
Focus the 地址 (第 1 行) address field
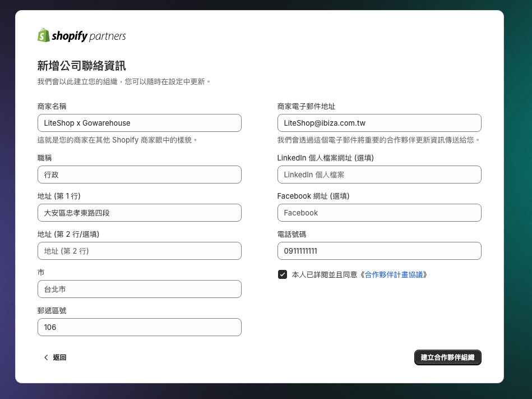click(x=139, y=213)
